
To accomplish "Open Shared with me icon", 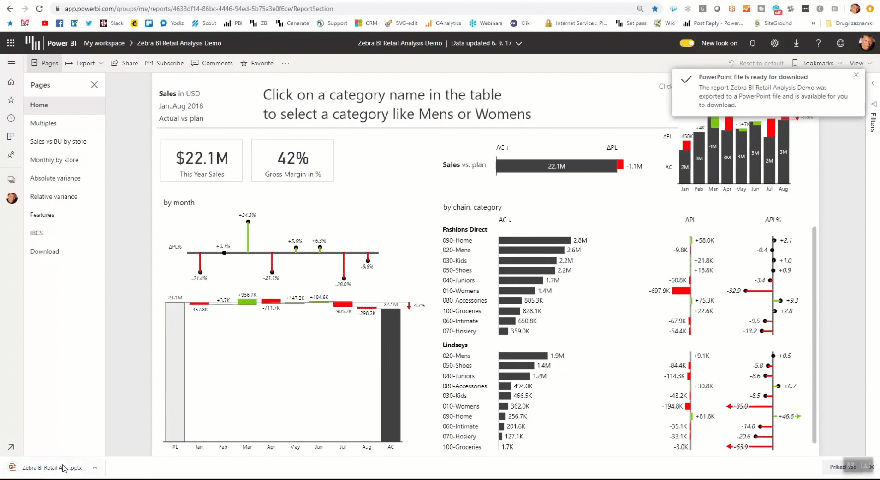I will (x=11, y=154).
